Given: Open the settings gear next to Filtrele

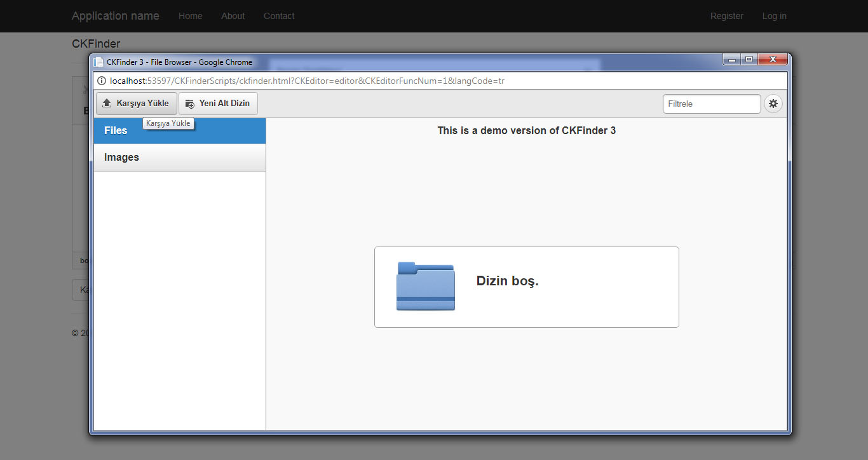Looking at the screenshot, I should click(773, 104).
